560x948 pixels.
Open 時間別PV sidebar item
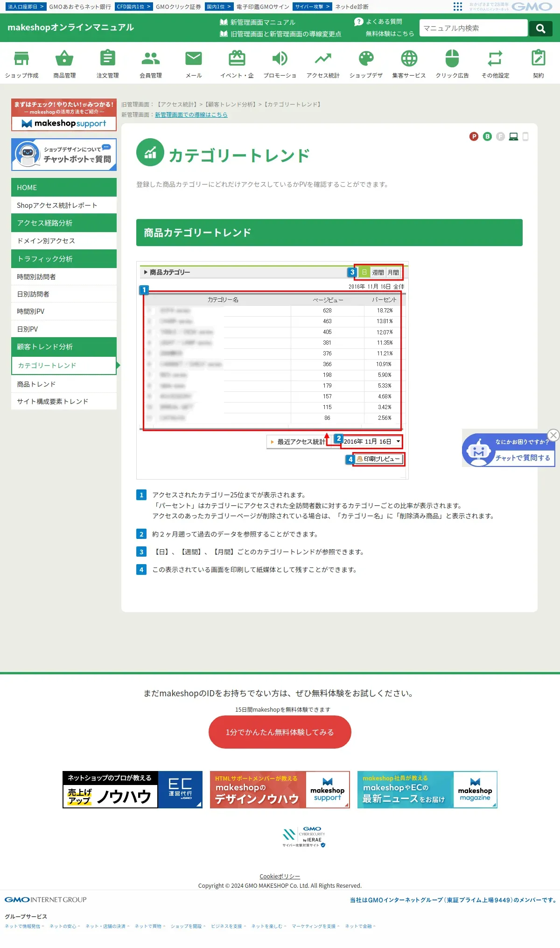point(64,311)
